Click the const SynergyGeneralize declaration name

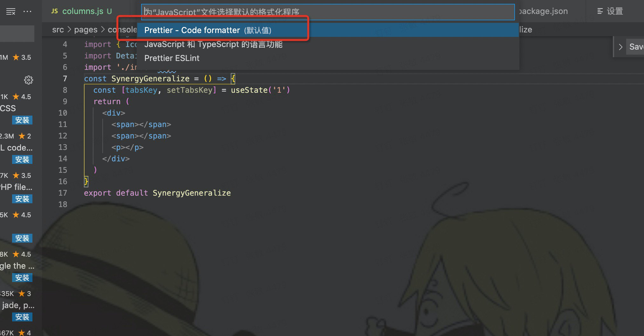click(x=150, y=78)
